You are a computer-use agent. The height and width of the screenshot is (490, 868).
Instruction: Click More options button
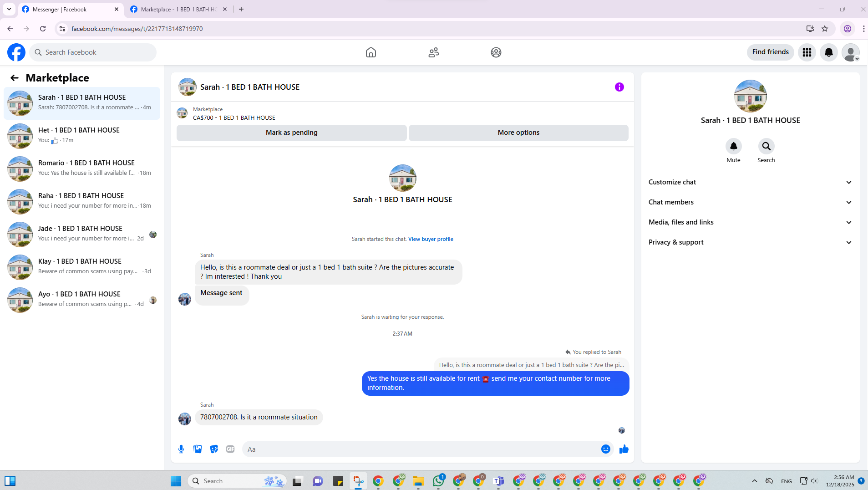click(518, 133)
